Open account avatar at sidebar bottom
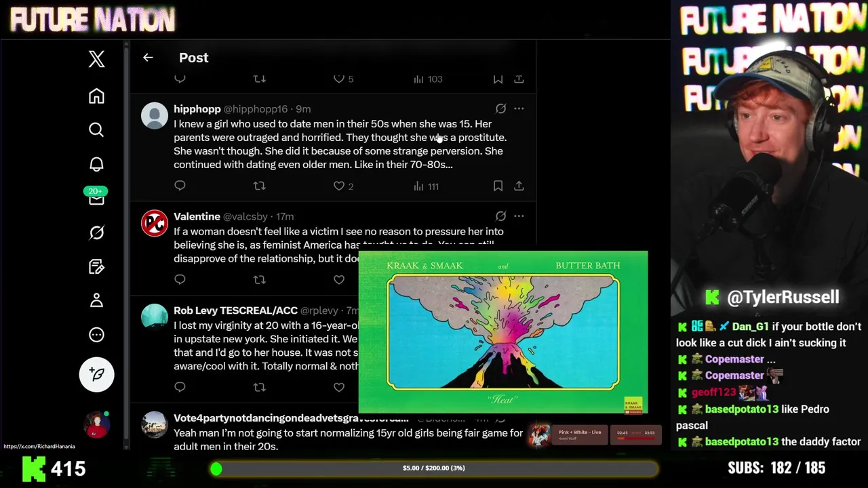The width and height of the screenshot is (868, 488). pos(96,425)
